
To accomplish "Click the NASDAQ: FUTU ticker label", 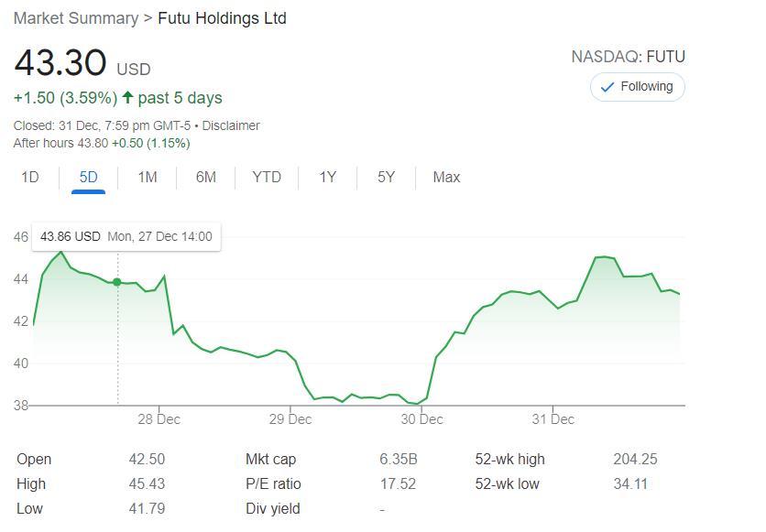I will (x=628, y=57).
